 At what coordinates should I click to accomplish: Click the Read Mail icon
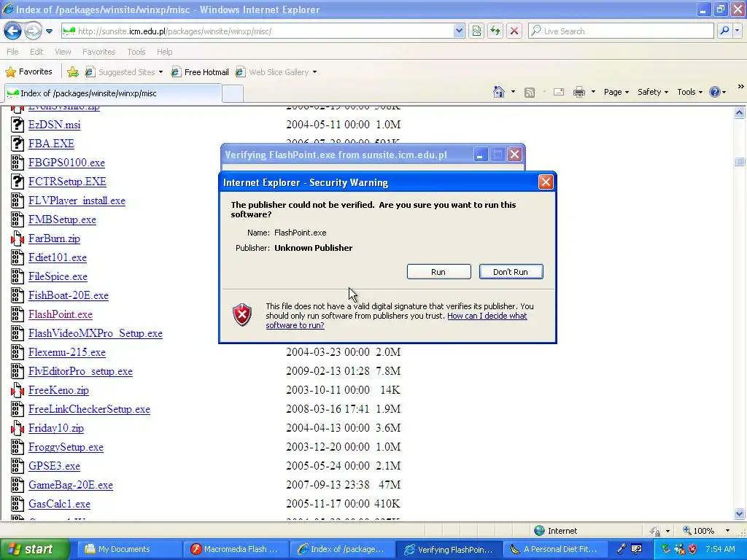point(558,92)
